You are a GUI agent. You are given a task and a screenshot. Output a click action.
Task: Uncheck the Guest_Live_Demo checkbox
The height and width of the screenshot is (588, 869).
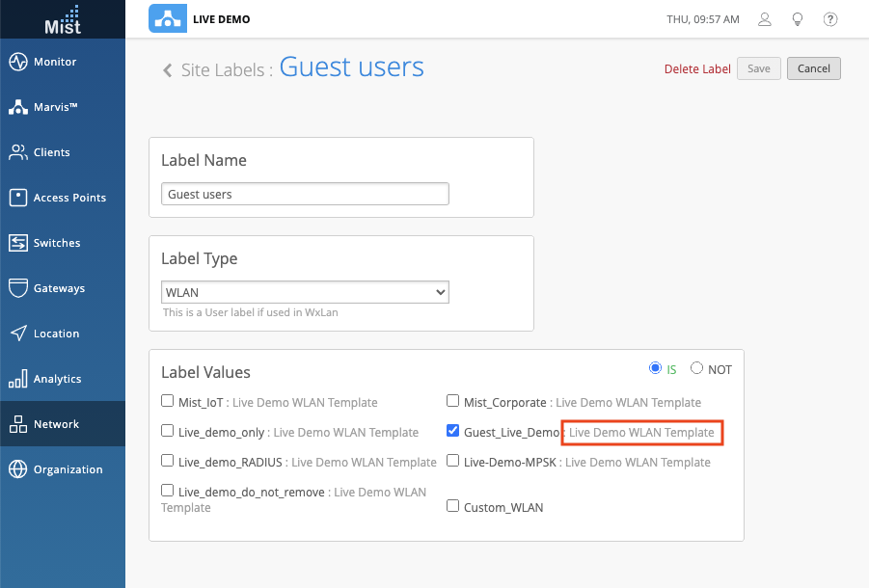pos(453,432)
